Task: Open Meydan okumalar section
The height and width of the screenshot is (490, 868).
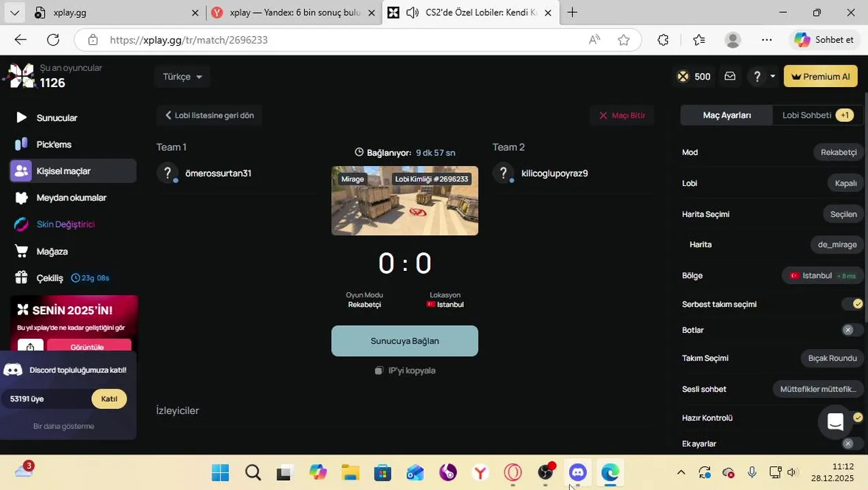Action: click(x=73, y=197)
